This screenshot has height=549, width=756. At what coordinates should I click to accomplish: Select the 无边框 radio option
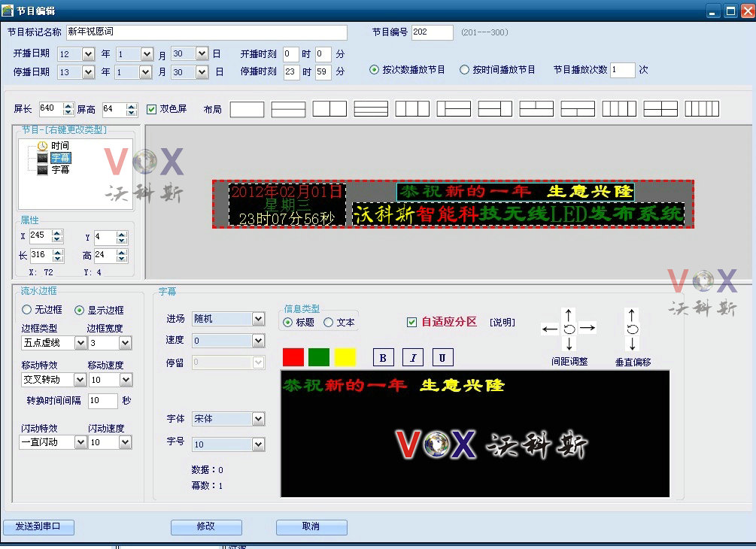click(x=27, y=310)
